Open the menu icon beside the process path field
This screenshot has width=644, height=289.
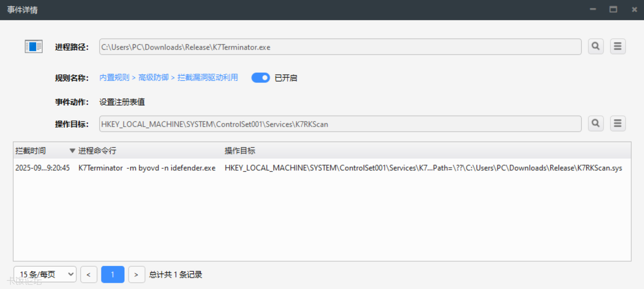point(618,46)
